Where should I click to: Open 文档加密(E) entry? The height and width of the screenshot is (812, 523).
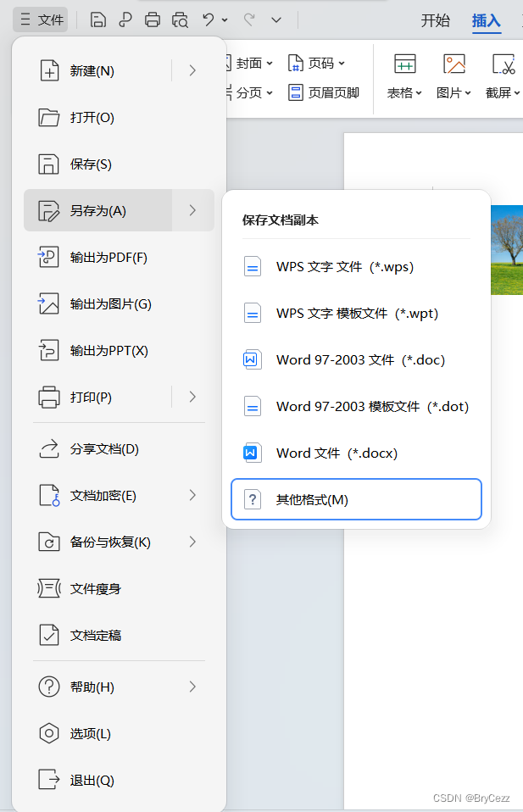click(120, 496)
